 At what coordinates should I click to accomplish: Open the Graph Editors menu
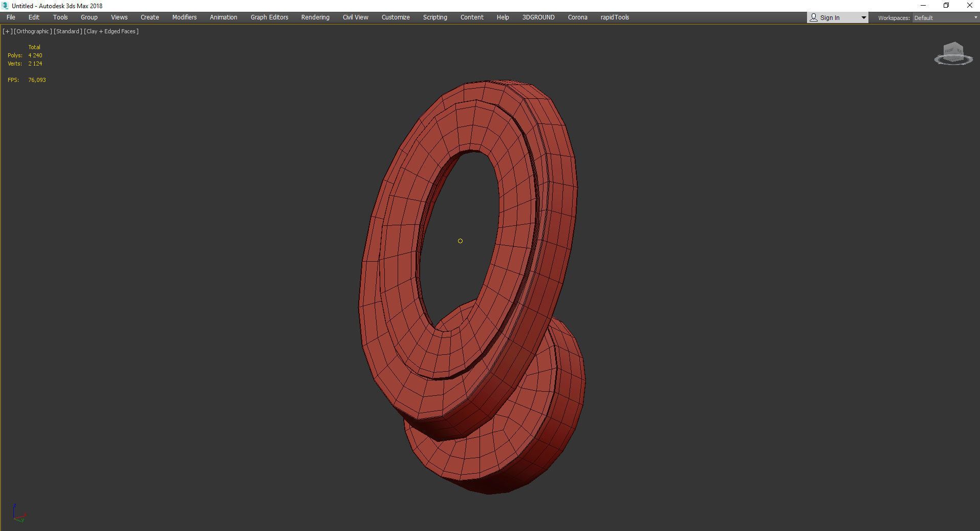click(x=269, y=17)
